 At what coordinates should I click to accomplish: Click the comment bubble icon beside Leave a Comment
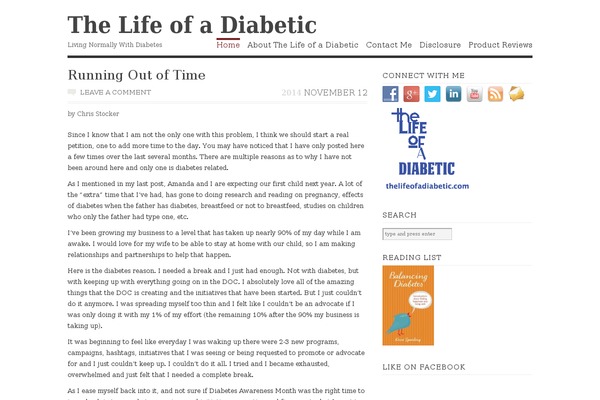click(x=71, y=92)
